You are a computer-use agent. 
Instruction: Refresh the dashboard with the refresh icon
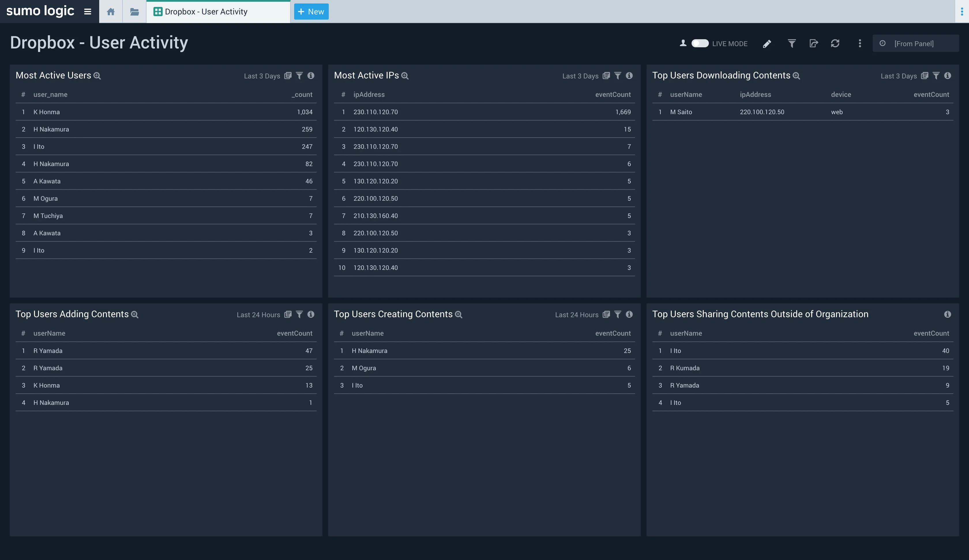(x=835, y=44)
